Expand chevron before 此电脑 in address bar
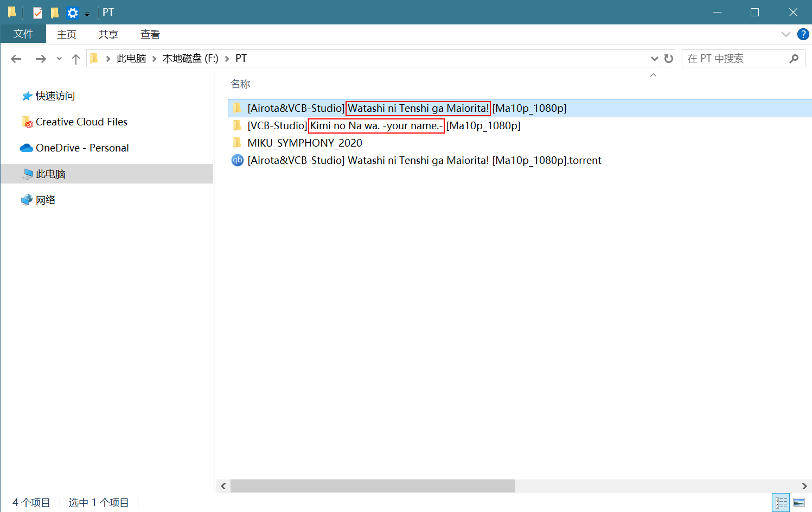This screenshot has width=812, height=512. (108, 59)
